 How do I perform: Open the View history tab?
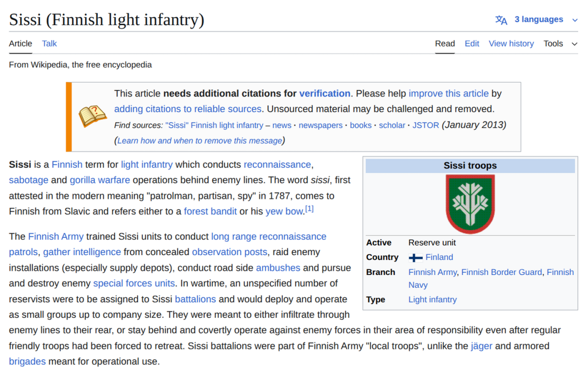tap(511, 43)
